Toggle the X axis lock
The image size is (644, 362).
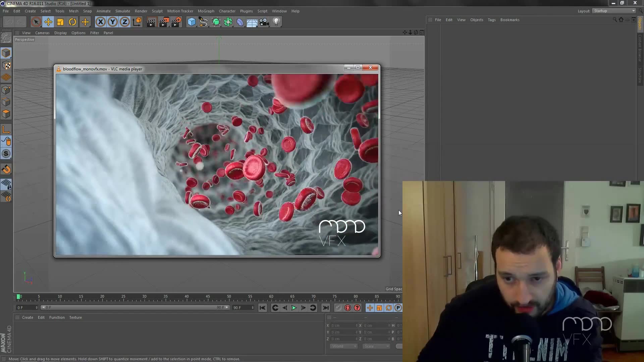click(100, 22)
